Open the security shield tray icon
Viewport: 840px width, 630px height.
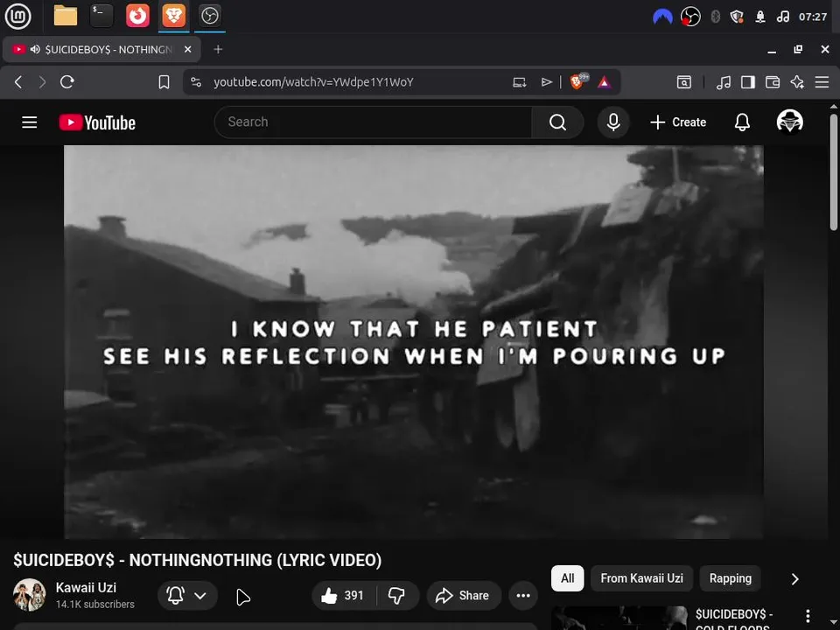pos(737,17)
